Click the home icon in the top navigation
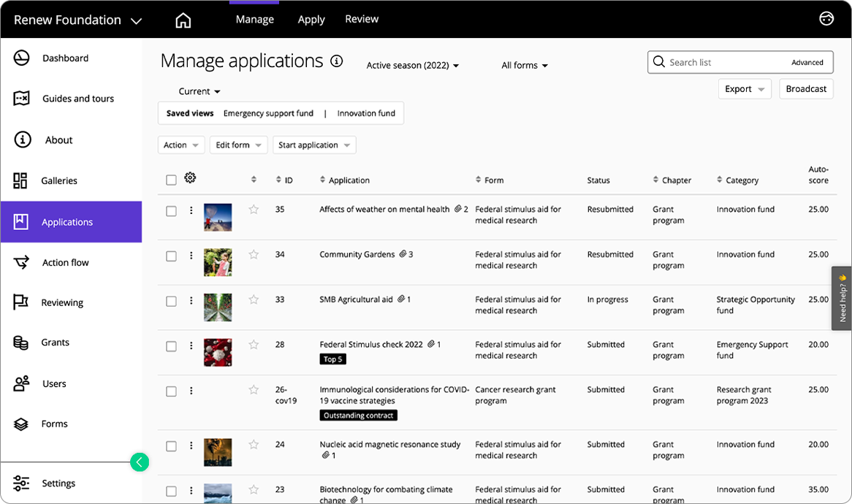852x504 pixels. (183, 19)
